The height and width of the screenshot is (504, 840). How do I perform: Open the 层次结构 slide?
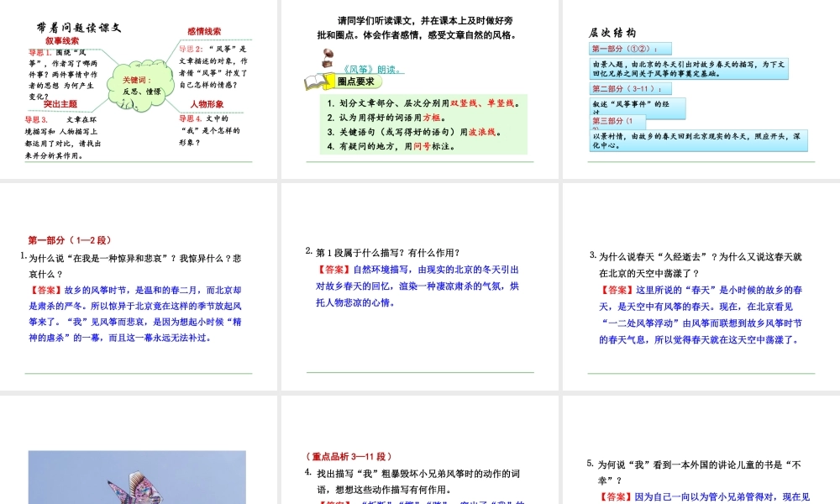(701, 89)
